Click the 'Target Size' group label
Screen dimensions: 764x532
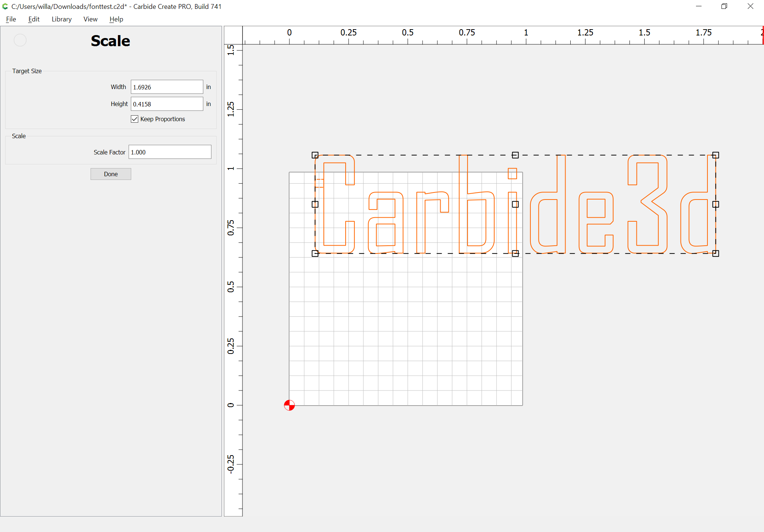27,71
